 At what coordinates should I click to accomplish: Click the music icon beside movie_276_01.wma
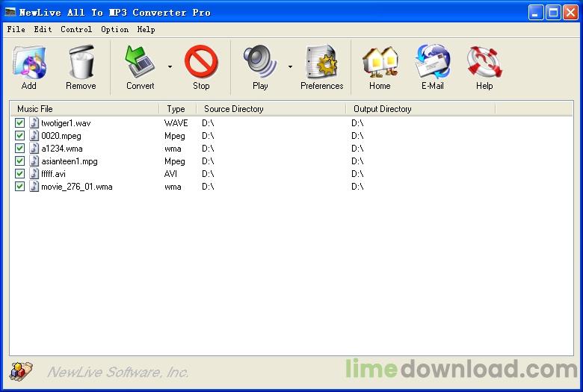[34, 186]
